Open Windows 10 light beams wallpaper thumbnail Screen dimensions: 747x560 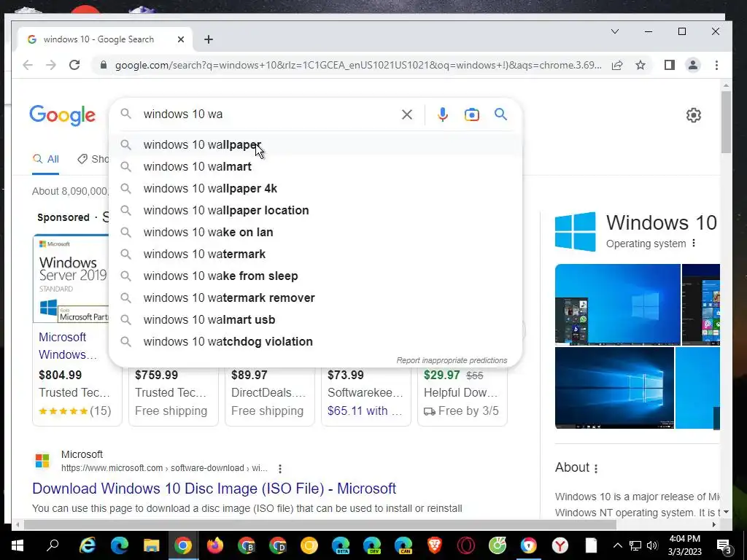coord(614,388)
